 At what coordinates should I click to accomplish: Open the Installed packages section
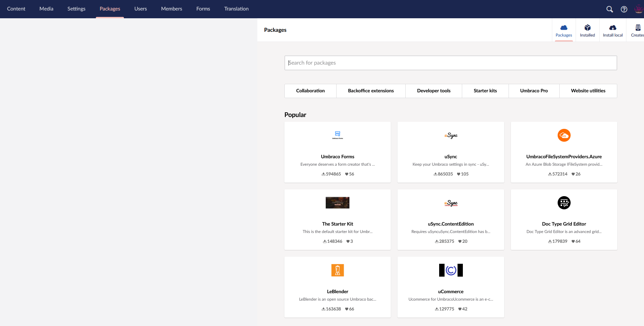tap(587, 30)
